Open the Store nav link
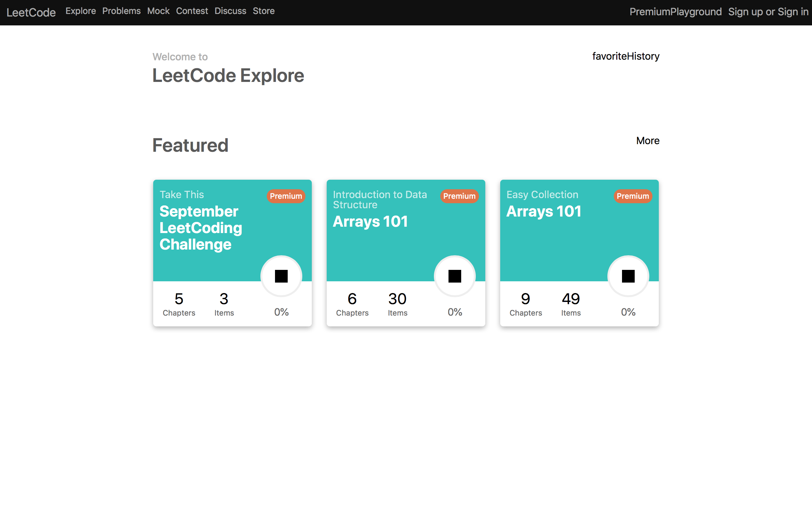The height and width of the screenshot is (508, 812). pos(264,11)
